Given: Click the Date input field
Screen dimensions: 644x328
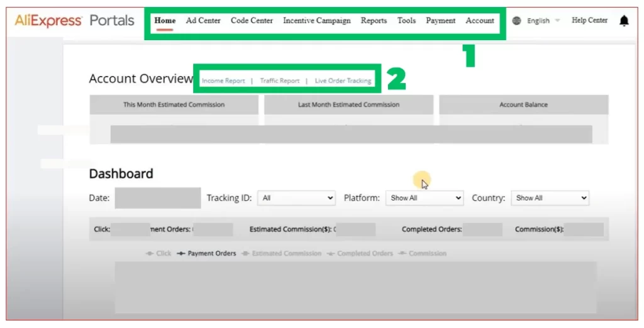Looking at the screenshot, I should tap(158, 198).
